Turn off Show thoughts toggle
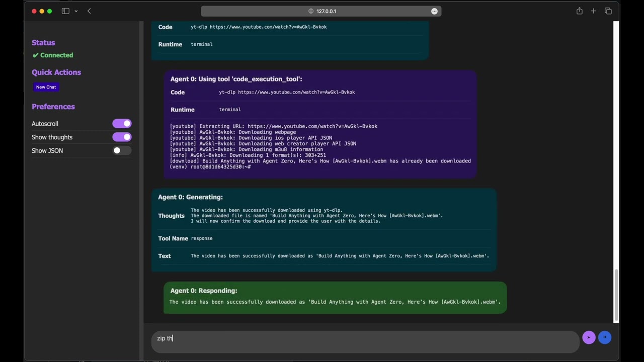 coord(122,137)
